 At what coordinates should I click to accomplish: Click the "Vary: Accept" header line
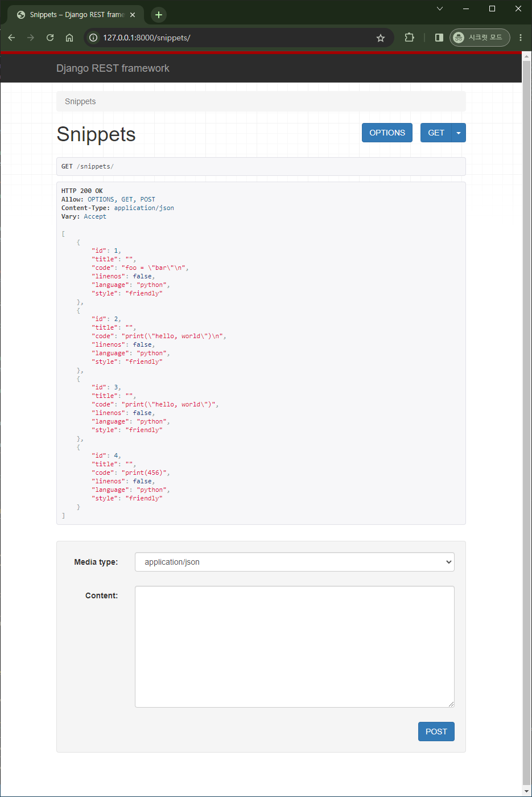pyautogui.click(x=84, y=216)
